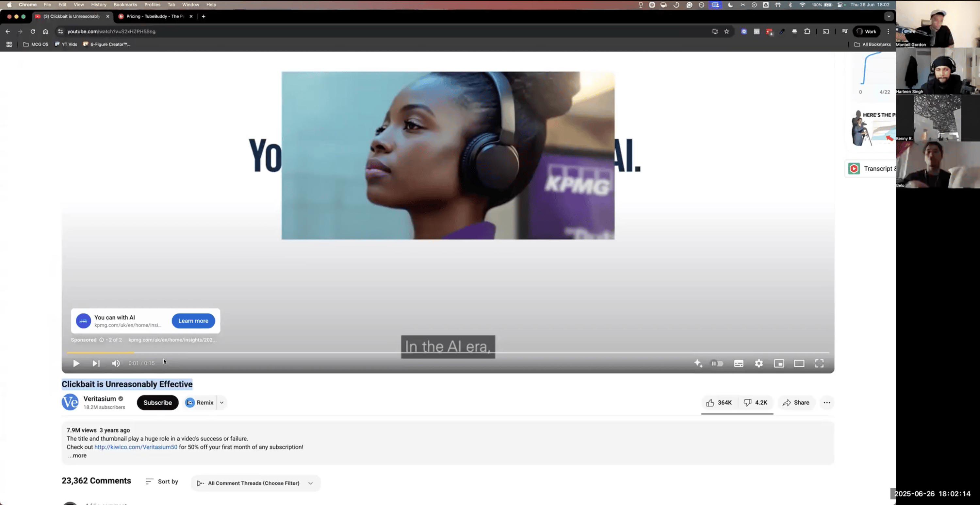Open the Chrome three-dot menu

click(x=888, y=32)
